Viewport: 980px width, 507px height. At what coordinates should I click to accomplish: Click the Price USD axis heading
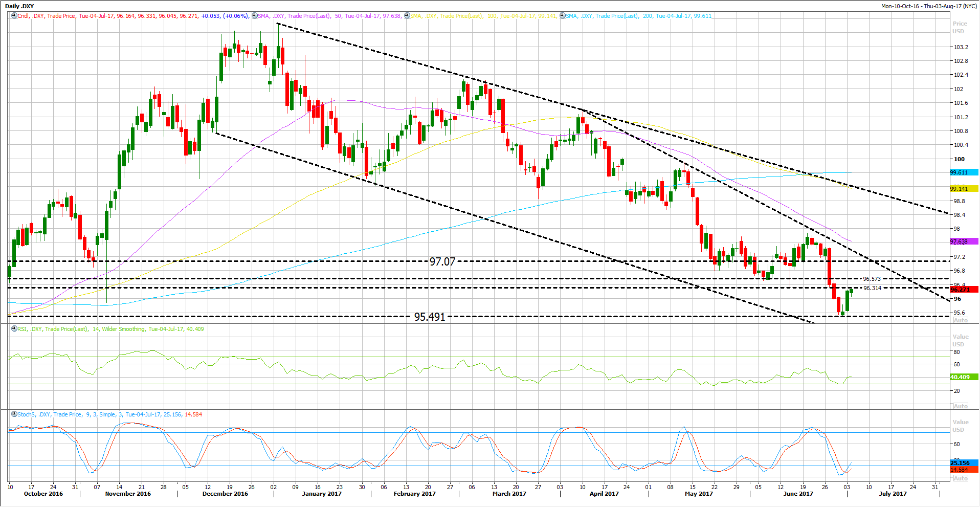coord(960,28)
